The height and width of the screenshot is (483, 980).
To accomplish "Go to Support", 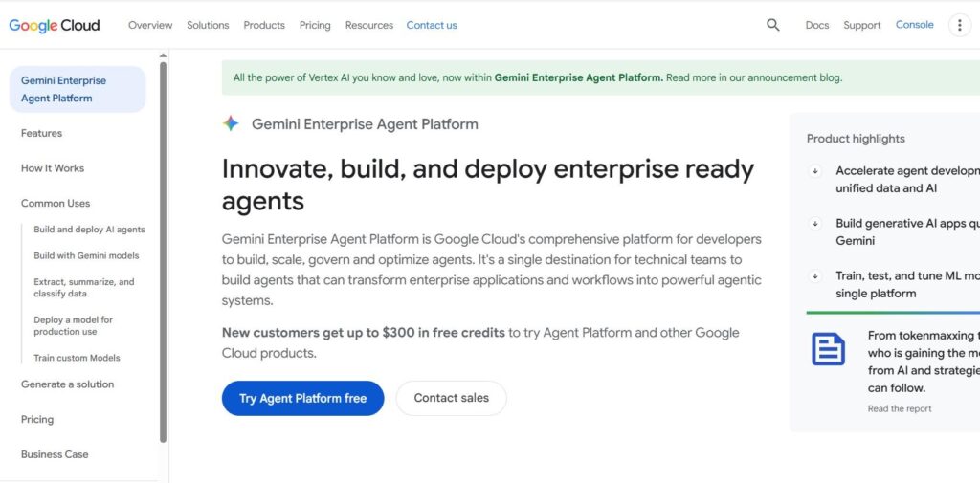I will pyautogui.click(x=862, y=25).
